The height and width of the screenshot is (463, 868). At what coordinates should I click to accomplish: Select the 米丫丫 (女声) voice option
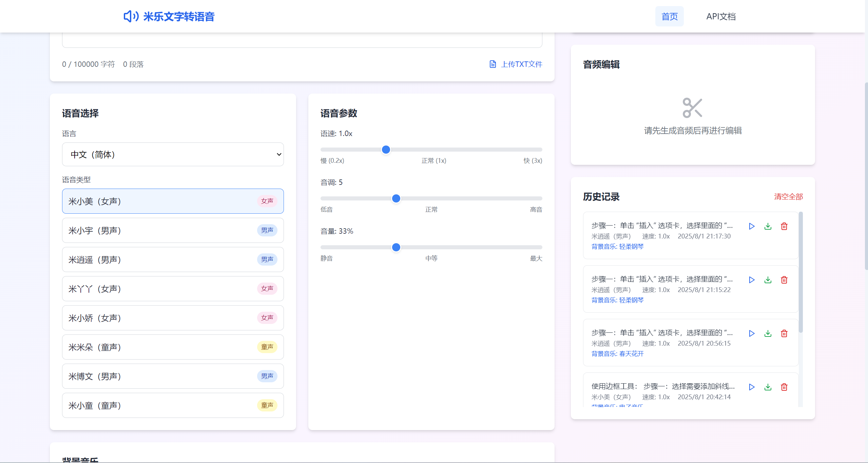173,289
